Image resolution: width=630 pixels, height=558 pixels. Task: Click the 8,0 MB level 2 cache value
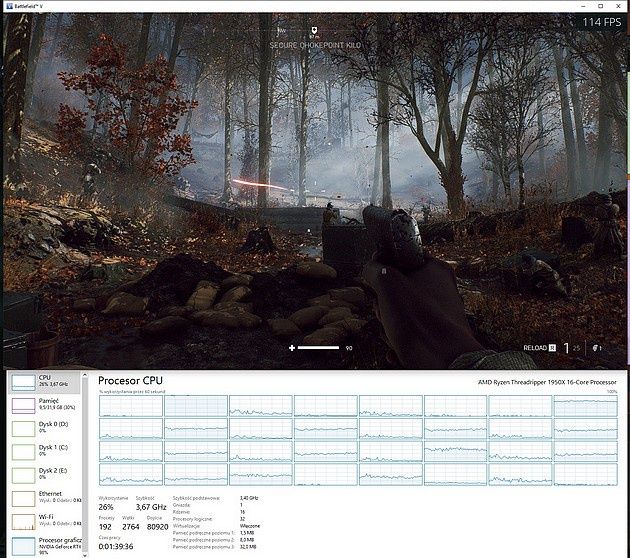tap(247, 540)
